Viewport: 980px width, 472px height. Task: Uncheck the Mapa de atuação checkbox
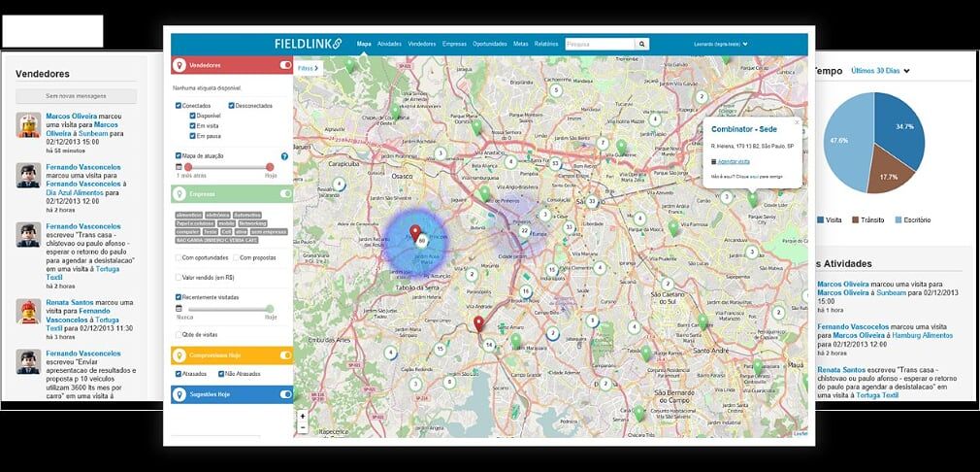179,155
